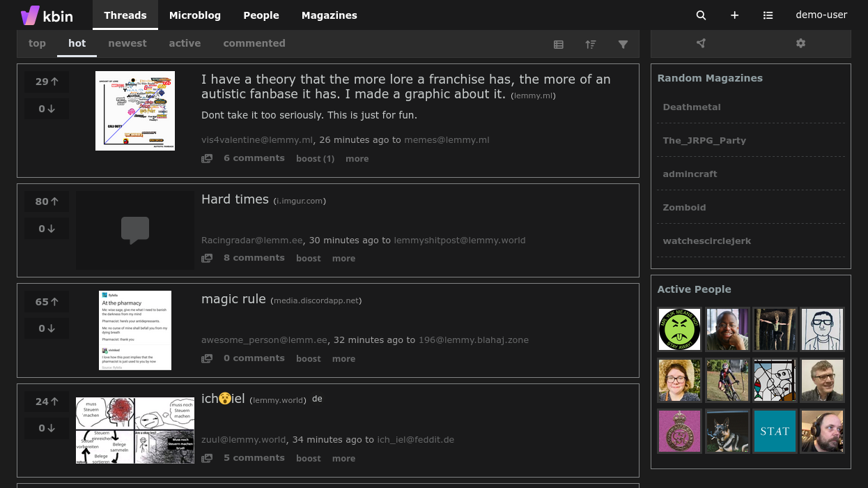Open the Microblog tab

[195, 15]
